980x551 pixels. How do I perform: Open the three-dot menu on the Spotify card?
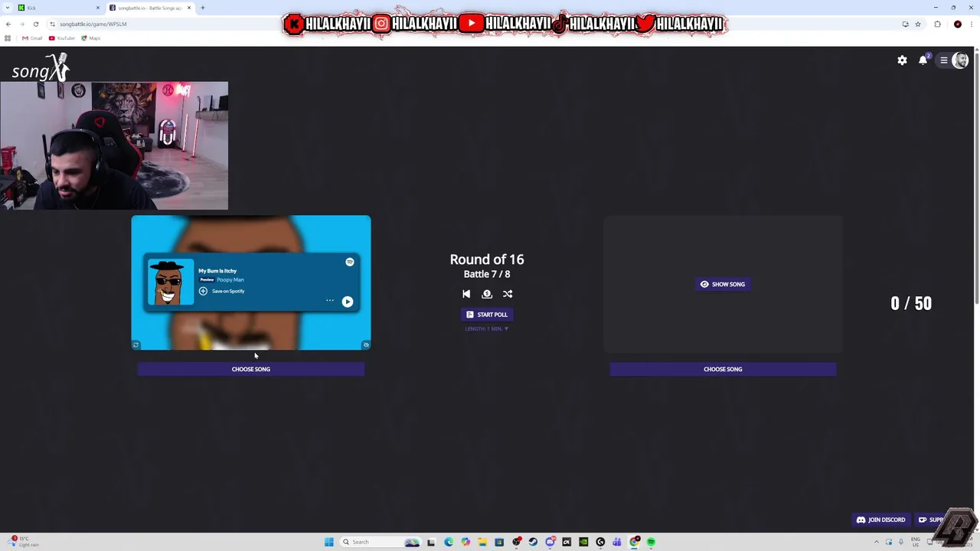tap(330, 301)
